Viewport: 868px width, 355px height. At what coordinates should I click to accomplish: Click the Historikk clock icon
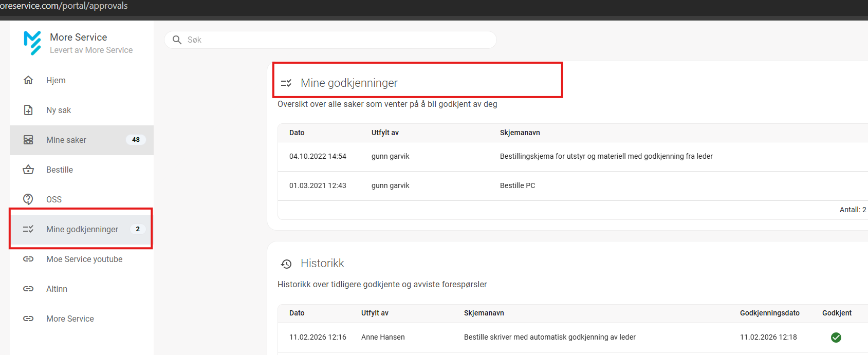(x=286, y=264)
